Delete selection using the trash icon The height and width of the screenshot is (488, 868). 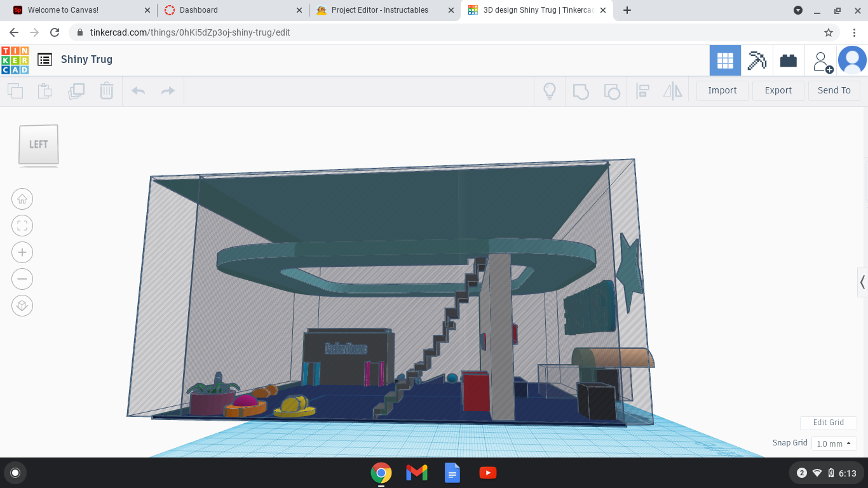coord(106,91)
